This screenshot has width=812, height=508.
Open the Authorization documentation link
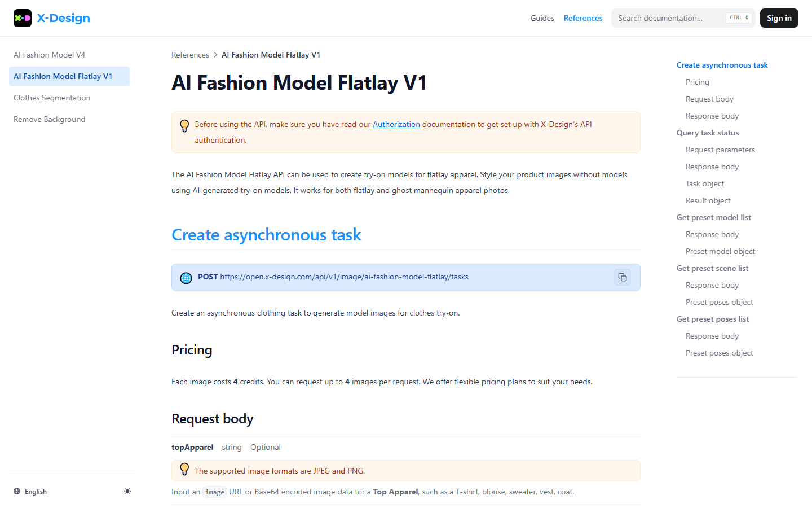(396, 124)
